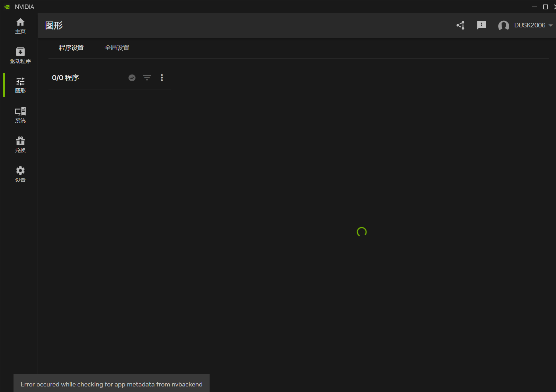Screen dimensions: 556x392
Task: Maximize the NVIDIA app window
Action: point(546,7)
